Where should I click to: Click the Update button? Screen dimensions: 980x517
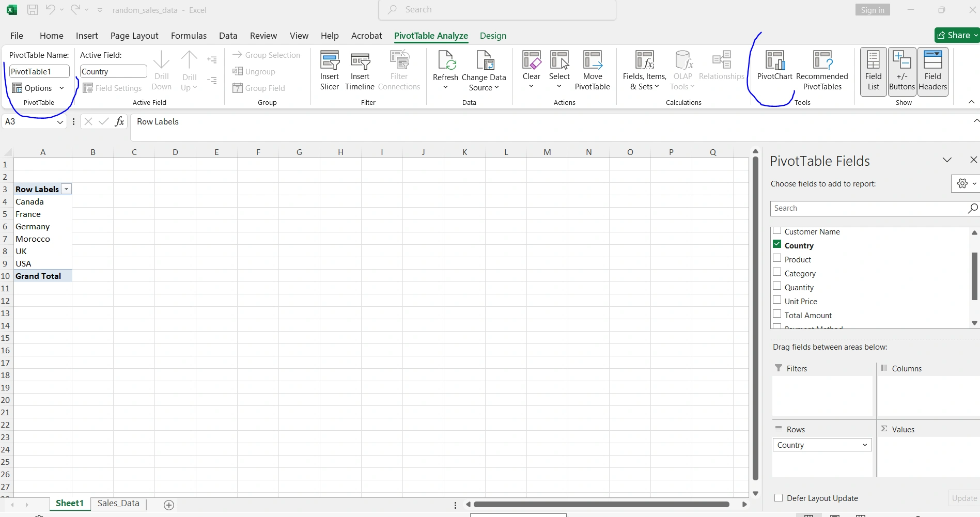pos(963,498)
